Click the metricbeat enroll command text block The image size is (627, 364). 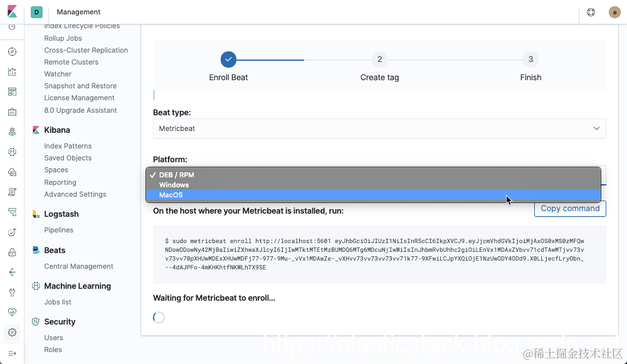[x=379, y=254]
